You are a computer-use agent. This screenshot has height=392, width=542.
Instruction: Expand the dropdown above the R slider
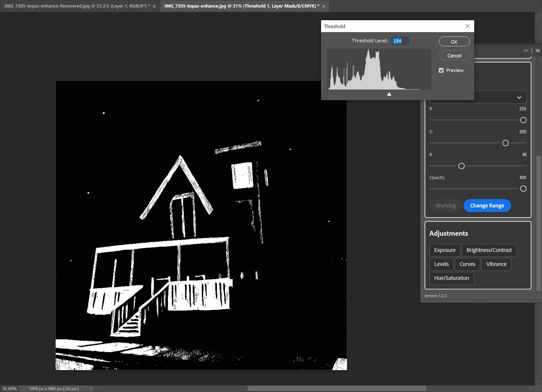click(519, 97)
